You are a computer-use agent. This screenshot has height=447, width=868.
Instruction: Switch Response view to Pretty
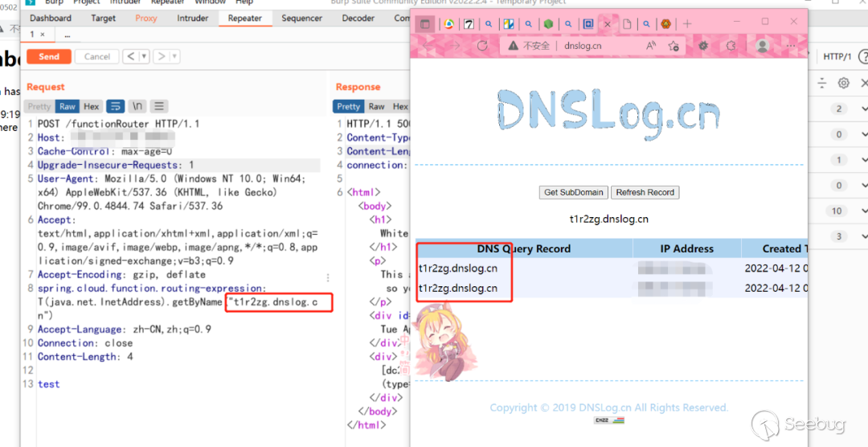[x=348, y=106]
